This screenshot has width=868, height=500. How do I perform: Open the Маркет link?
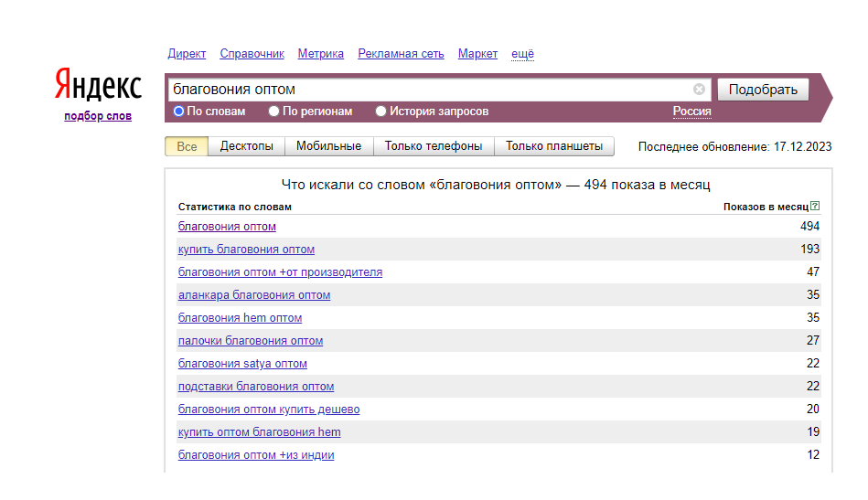(477, 54)
